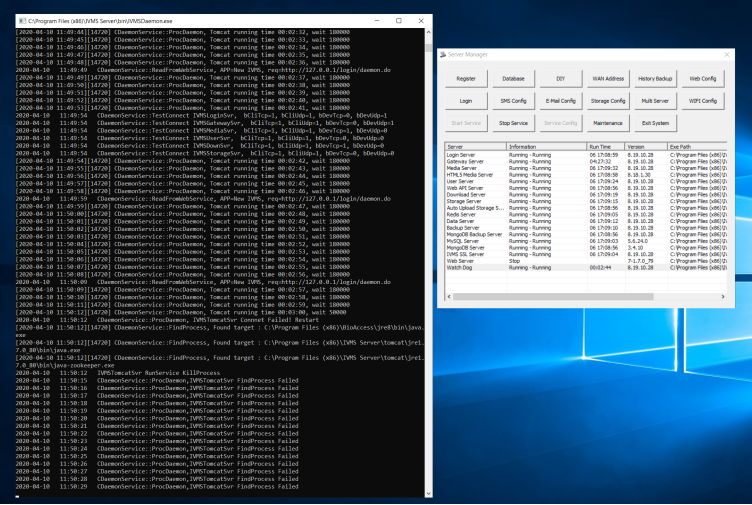Open Web Config
752x505 pixels.
coord(703,79)
